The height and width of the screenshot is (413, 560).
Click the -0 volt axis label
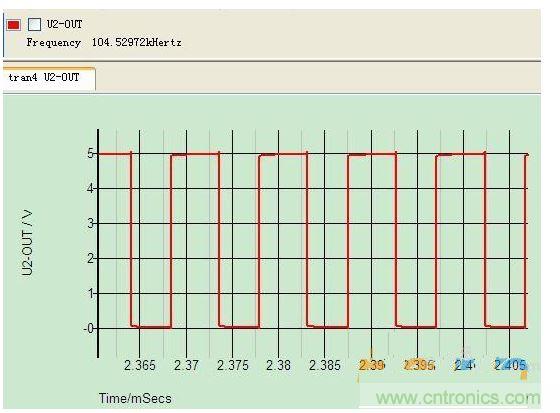(x=89, y=328)
